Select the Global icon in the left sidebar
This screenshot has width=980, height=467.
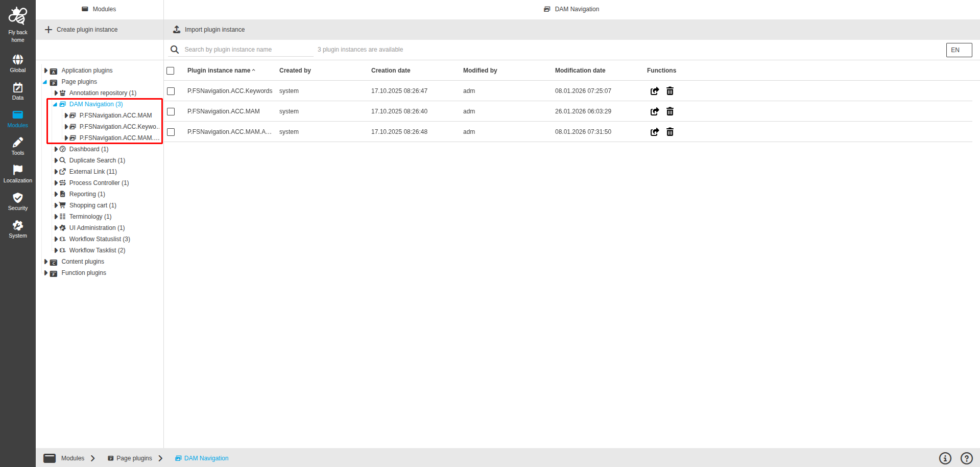[x=17, y=62]
